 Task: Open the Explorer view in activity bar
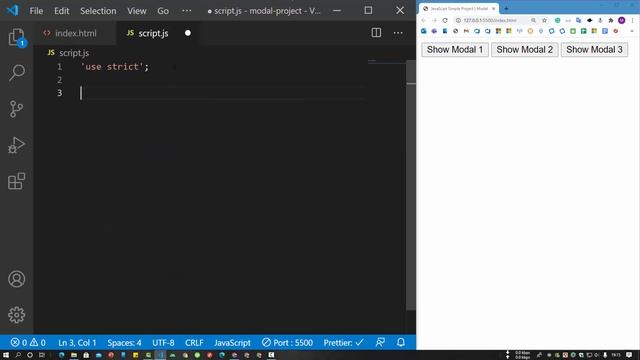click(16, 37)
